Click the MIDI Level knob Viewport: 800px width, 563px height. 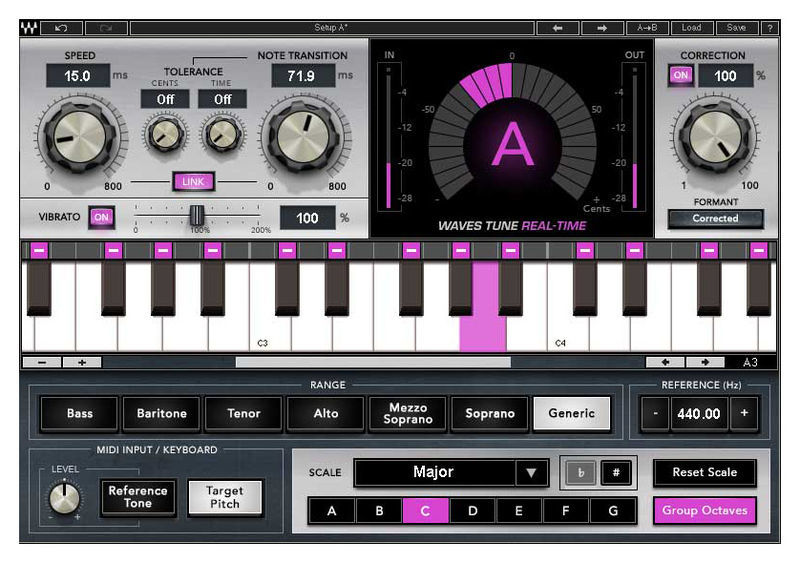[64, 498]
